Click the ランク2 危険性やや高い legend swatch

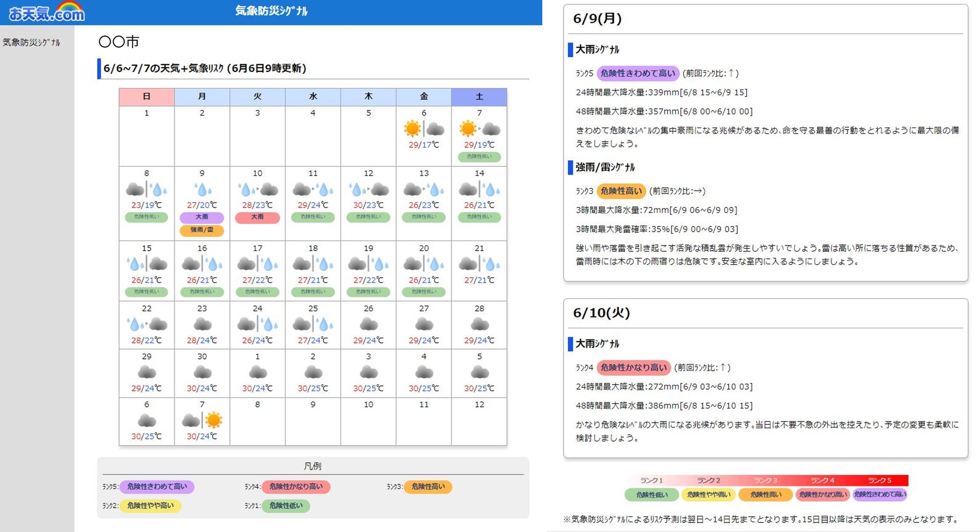click(x=150, y=506)
